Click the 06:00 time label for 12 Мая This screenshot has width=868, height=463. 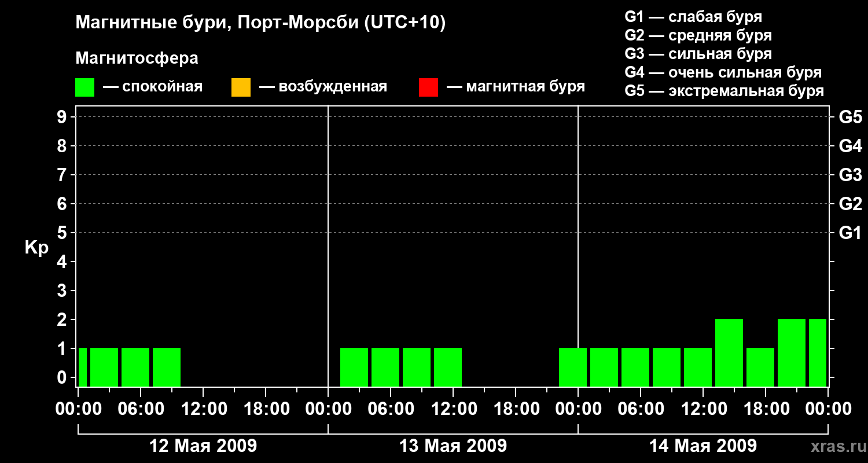coord(141,409)
